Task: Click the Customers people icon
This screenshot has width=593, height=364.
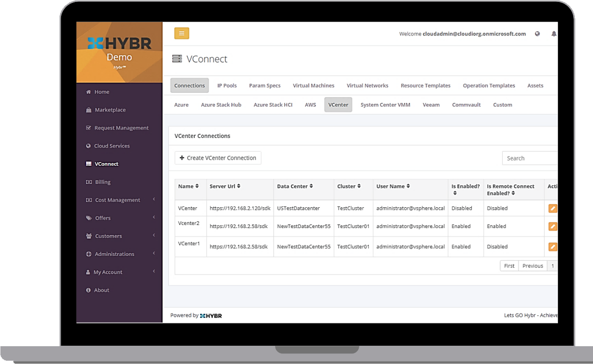Action: click(x=88, y=236)
